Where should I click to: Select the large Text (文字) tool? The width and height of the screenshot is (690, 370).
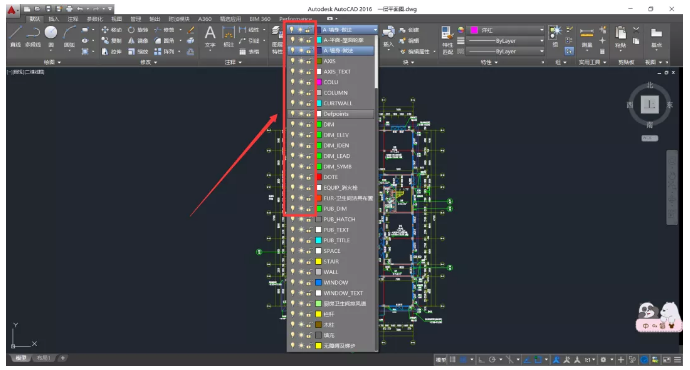(x=210, y=36)
